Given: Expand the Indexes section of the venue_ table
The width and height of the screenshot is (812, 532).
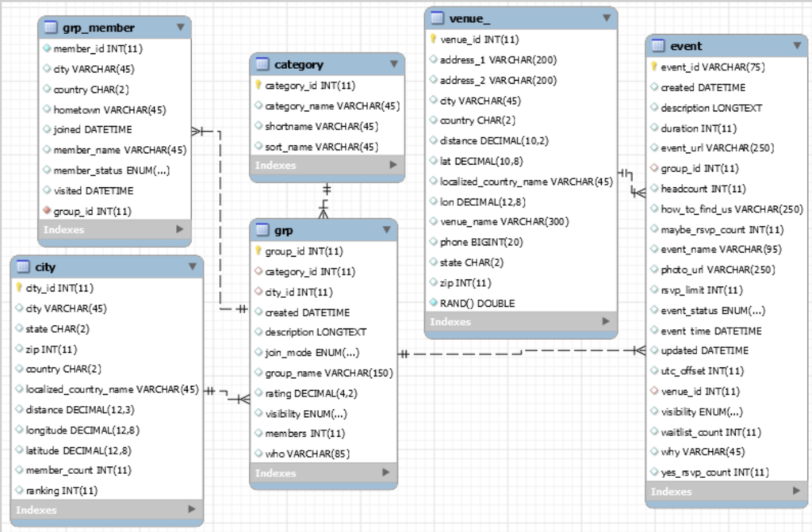Looking at the screenshot, I should coord(607,322).
